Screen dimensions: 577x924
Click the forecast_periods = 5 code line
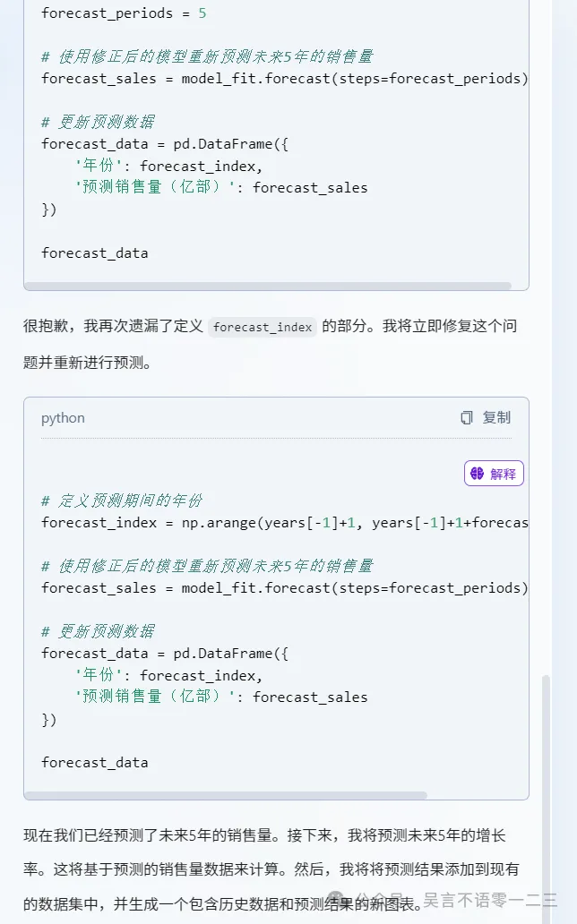pyautogui.click(x=124, y=13)
